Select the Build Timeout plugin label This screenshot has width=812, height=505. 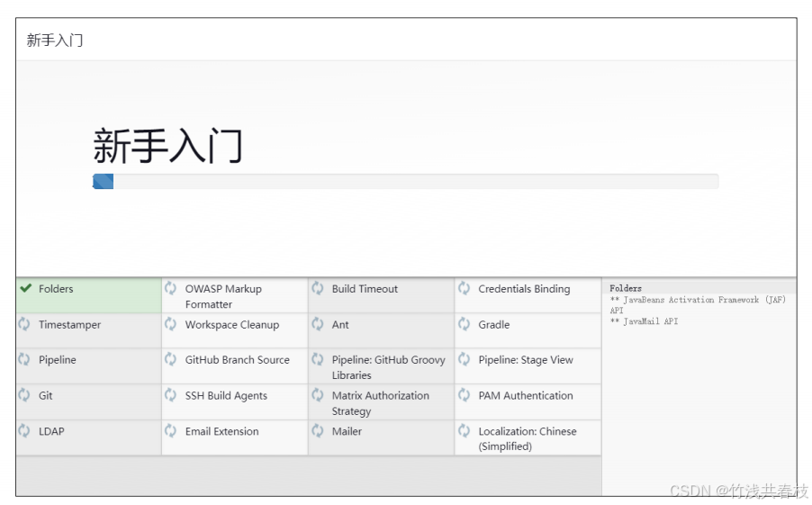click(x=365, y=289)
